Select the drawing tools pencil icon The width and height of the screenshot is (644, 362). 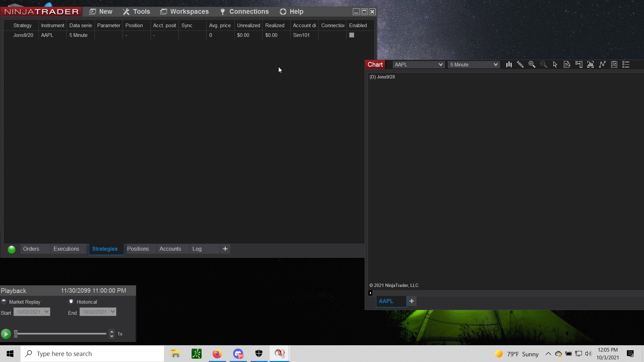pos(520,65)
